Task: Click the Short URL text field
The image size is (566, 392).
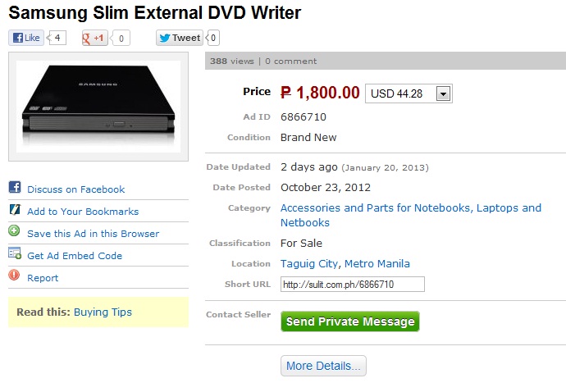Action: [352, 285]
